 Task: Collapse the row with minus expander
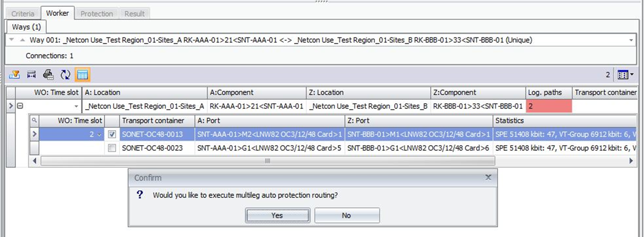(x=19, y=106)
